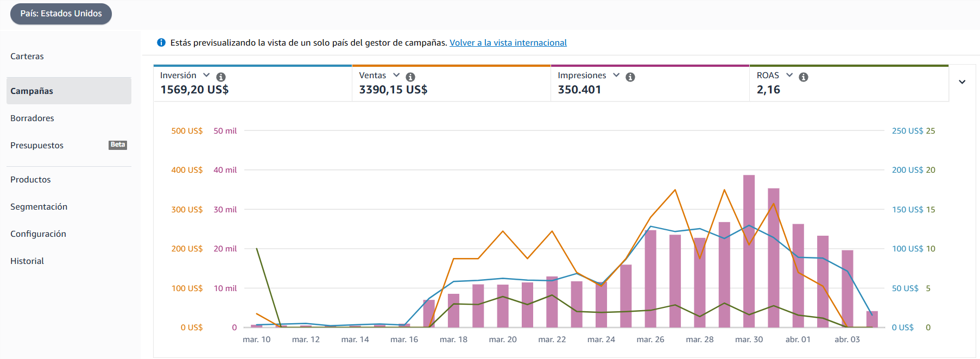Navigate to Segmentación
The image size is (980, 359).
pyautogui.click(x=39, y=207)
